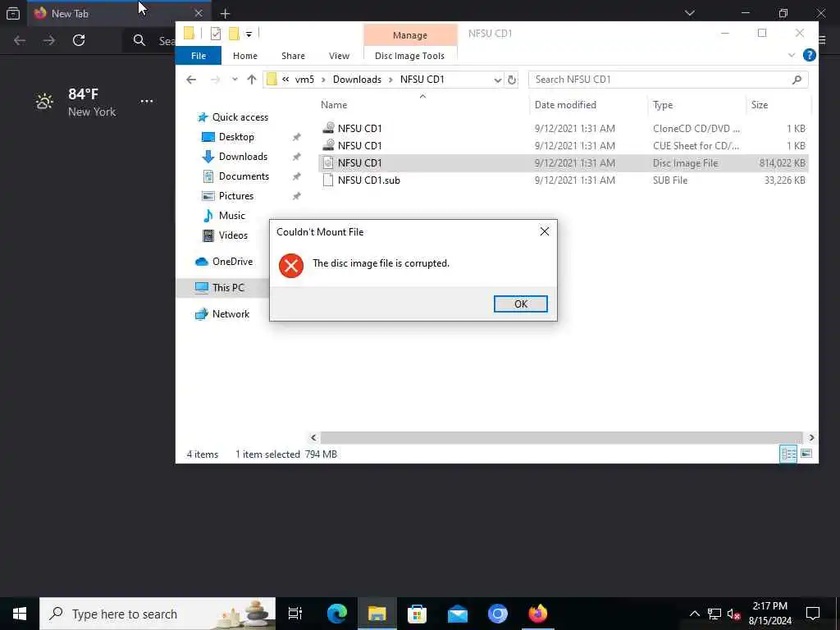This screenshot has width=840, height=630.
Task: Open the Disc Image Tools tab
Action: [x=410, y=56]
